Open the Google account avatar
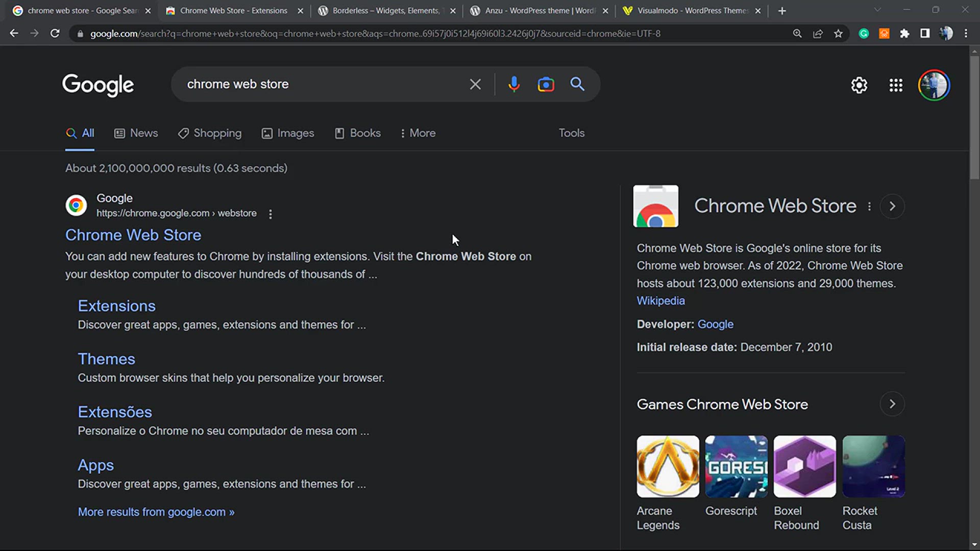 pos(934,85)
